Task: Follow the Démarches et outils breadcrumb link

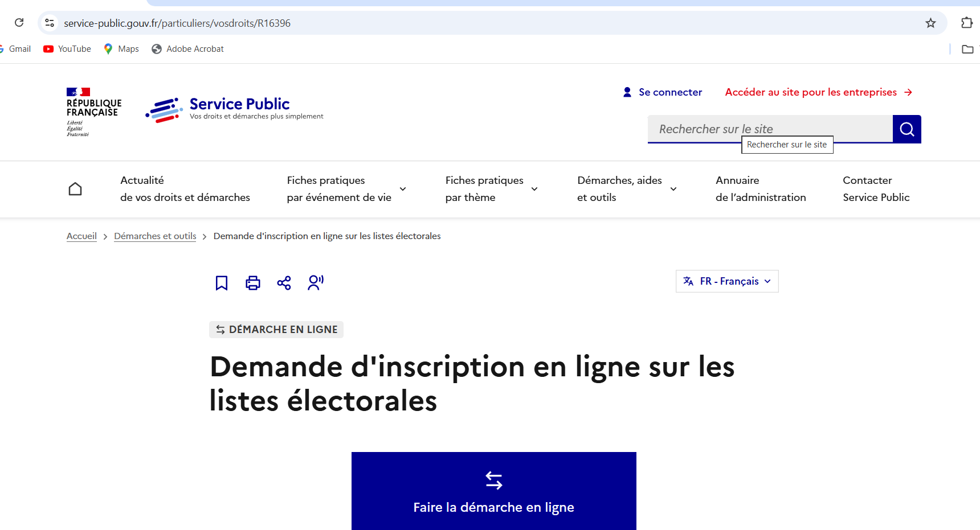Action: (x=155, y=236)
